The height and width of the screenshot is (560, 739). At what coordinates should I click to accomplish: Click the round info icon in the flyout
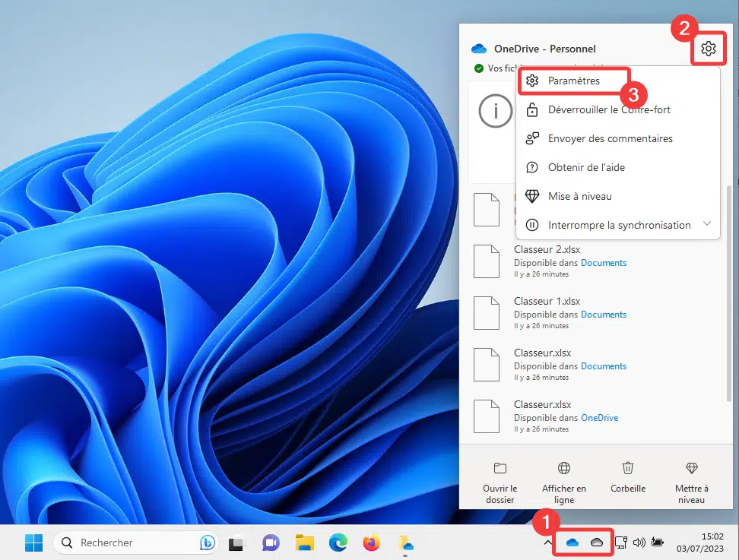click(x=496, y=111)
